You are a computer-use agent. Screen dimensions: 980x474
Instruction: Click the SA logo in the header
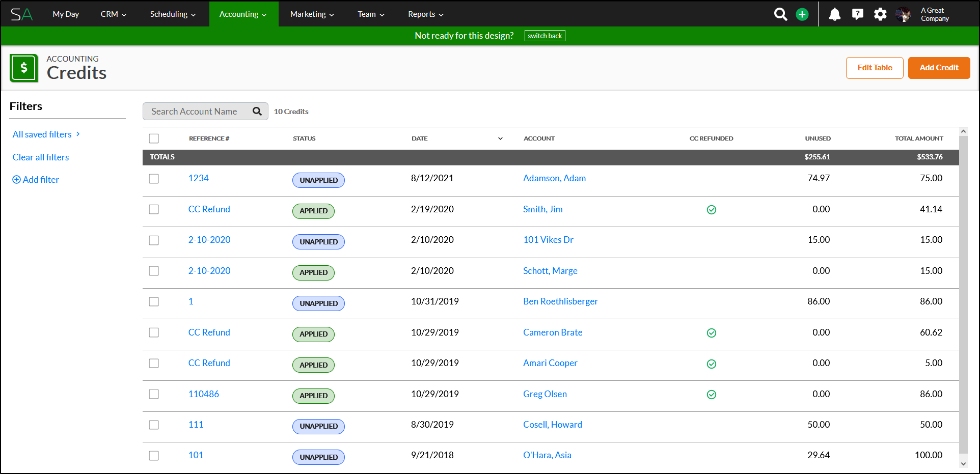[x=21, y=14]
